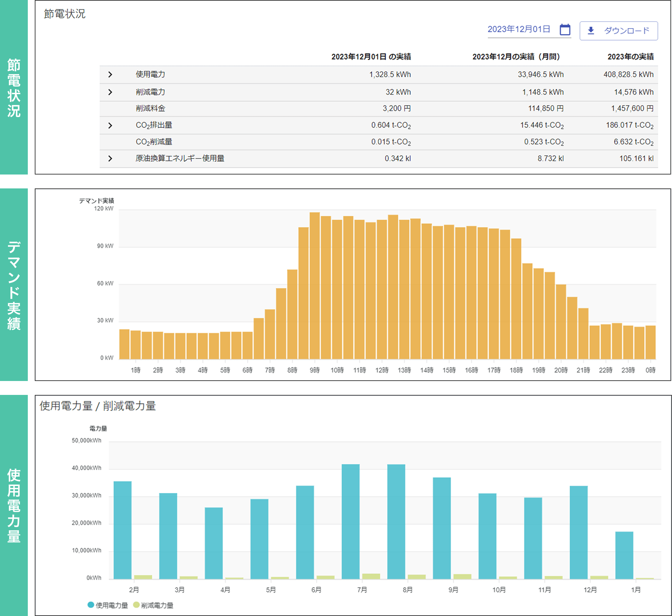Image resolution: width=672 pixels, height=616 pixels.
Task: Click the date field 2023年12月01日
Action: coord(519,29)
